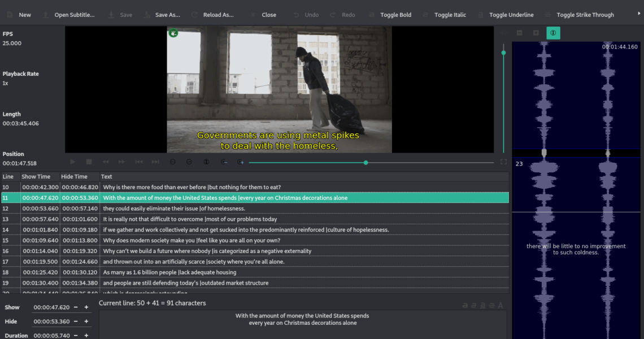The height and width of the screenshot is (339, 644).
Task: Decrease Hide time with minus stepper
Action: pyautogui.click(x=77, y=321)
